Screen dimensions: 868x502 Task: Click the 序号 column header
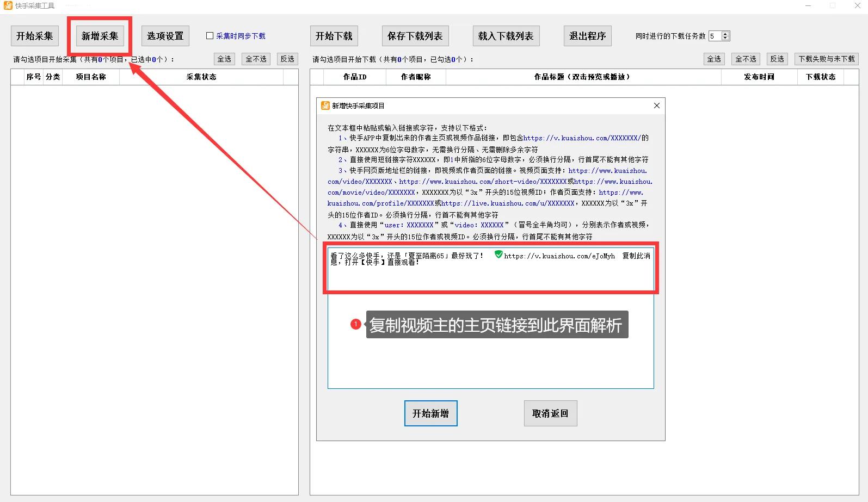tap(34, 77)
